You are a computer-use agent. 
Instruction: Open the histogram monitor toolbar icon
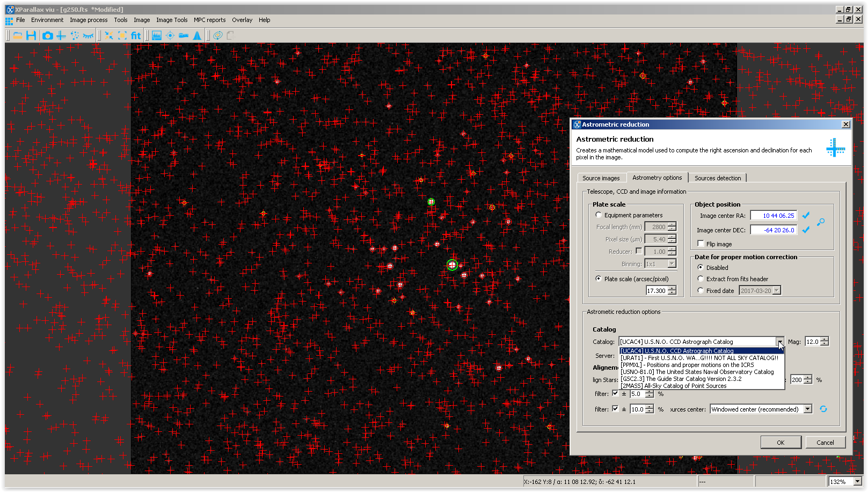(x=157, y=35)
